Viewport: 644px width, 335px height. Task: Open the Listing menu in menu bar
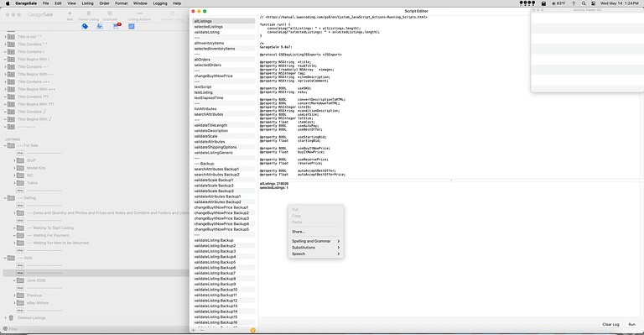[87, 3]
